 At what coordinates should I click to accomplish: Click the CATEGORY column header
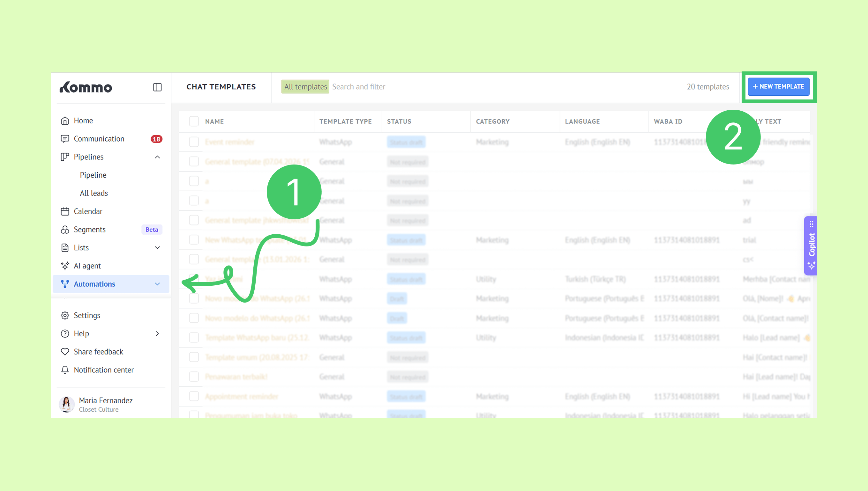493,121
